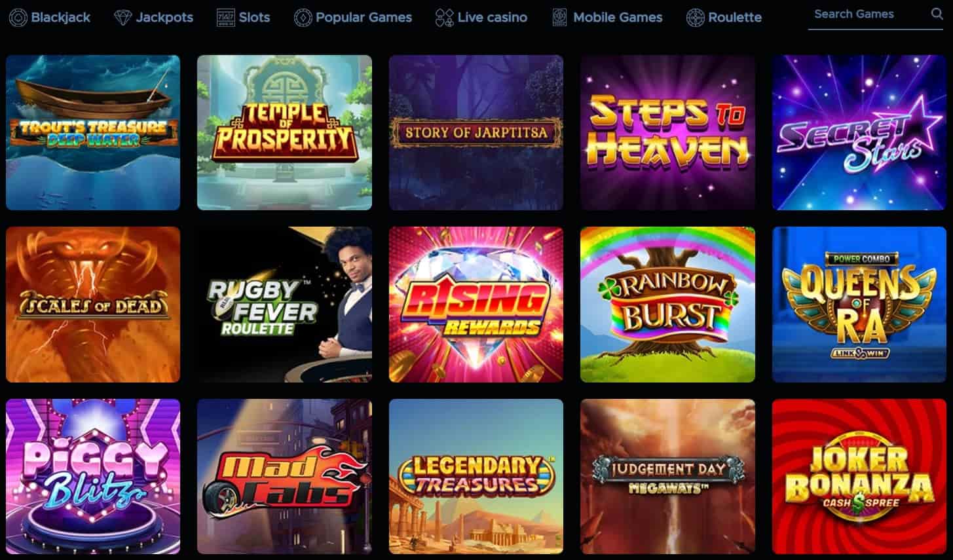Image resolution: width=953 pixels, height=560 pixels.
Task: Click the Mobile Games phone icon
Action: pyautogui.click(x=559, y=18)
